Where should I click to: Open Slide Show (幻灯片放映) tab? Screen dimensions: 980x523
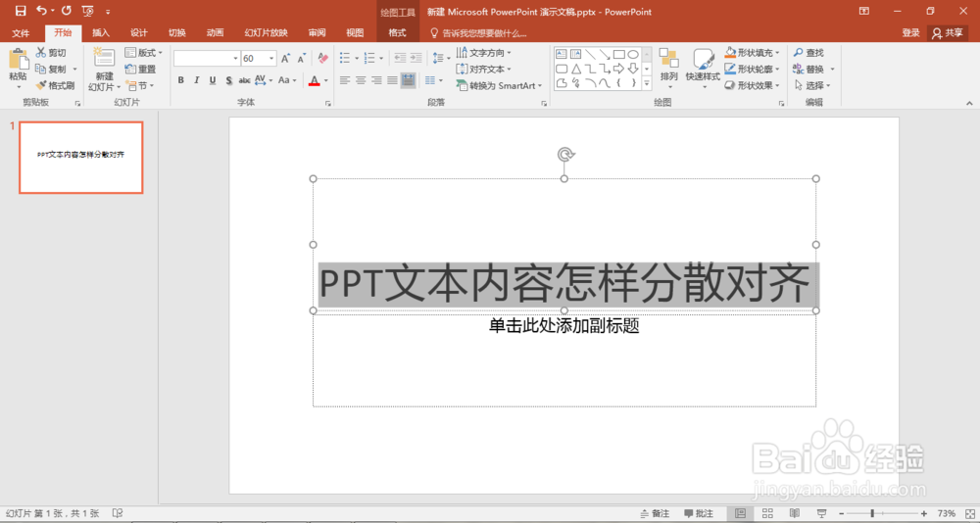[267, 33]
